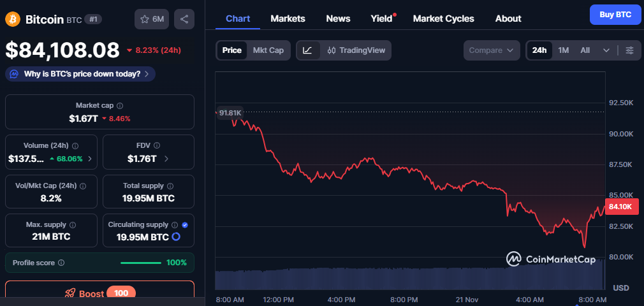This screenshot has height=306, width=644.
Task: Click the Profile score info icon
Action: click(61, 263)
